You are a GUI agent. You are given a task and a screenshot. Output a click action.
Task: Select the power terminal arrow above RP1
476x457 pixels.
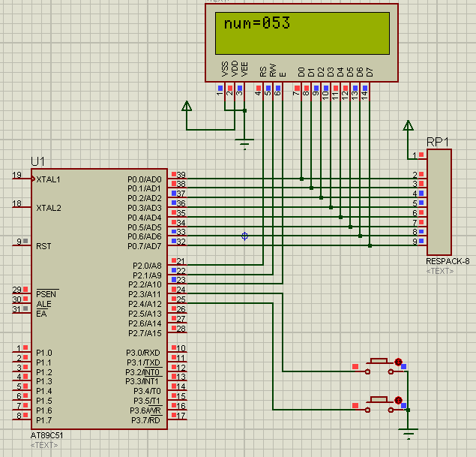coord(408,125)
